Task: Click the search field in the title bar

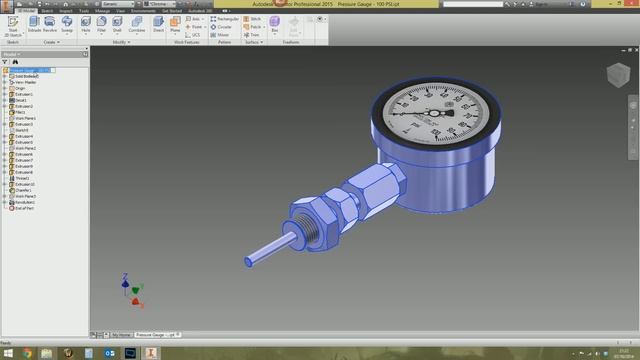Action: click(x=473, y=4)
